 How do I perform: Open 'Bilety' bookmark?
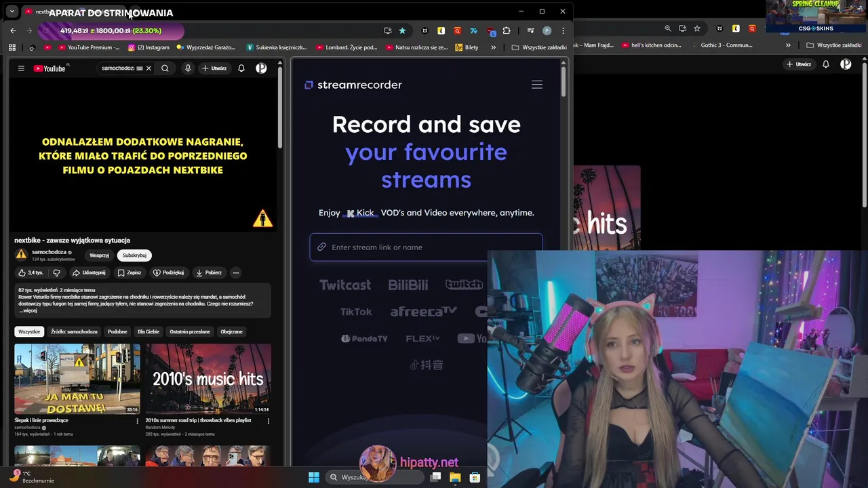point(467,47)
